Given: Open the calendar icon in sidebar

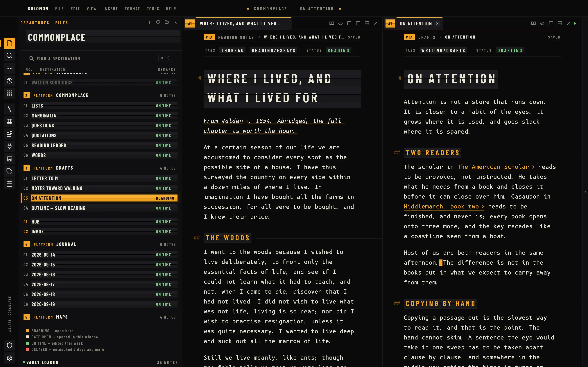Looking at the screenshot, I should coord(10,184).
